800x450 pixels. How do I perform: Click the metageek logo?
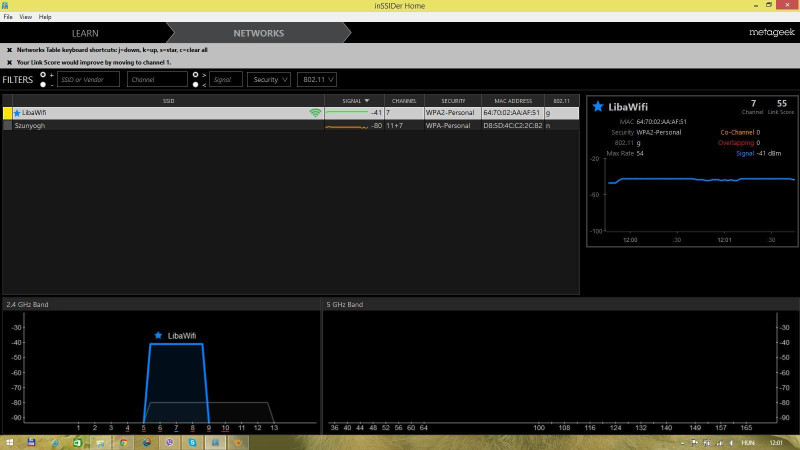771,32
